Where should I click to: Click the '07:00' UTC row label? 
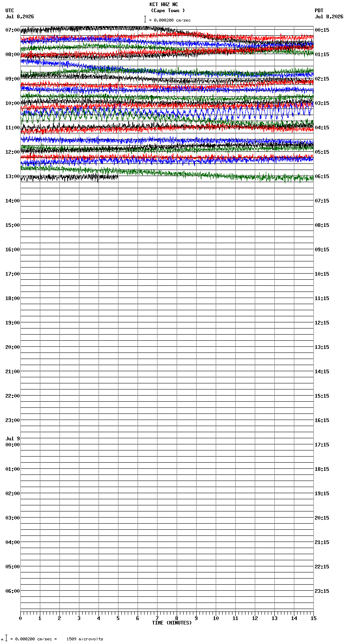[13, 30]
